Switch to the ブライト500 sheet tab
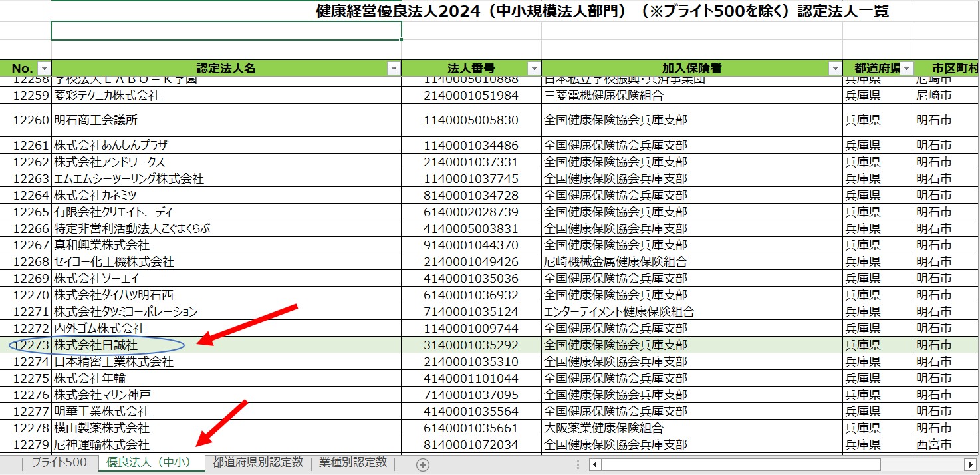Screen dimensions: 980x475 click(59, 463)
